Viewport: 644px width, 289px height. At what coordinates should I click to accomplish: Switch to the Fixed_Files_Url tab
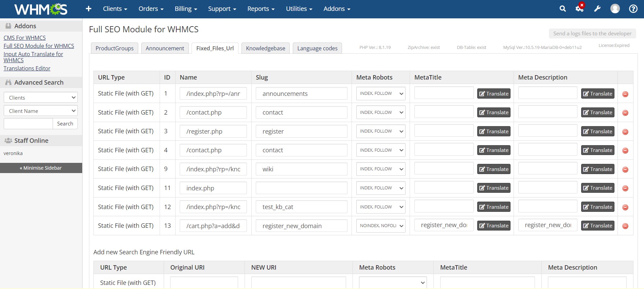[x=215, y=48]
